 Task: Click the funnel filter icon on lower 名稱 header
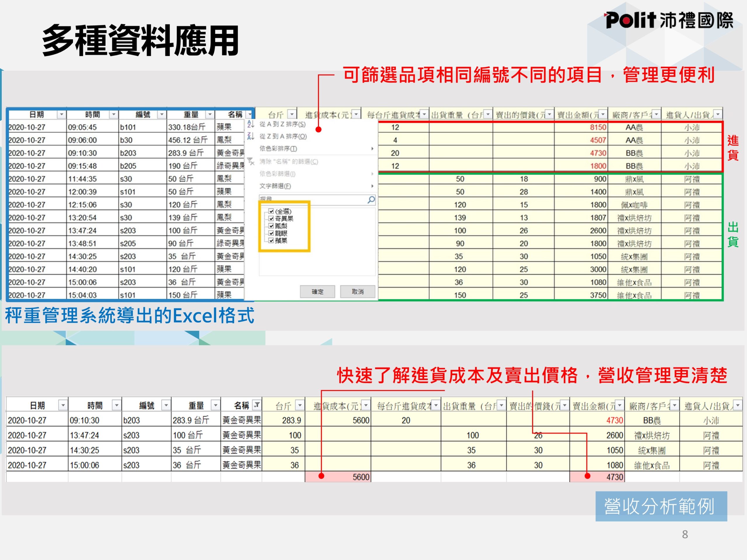tap(257, 405)
